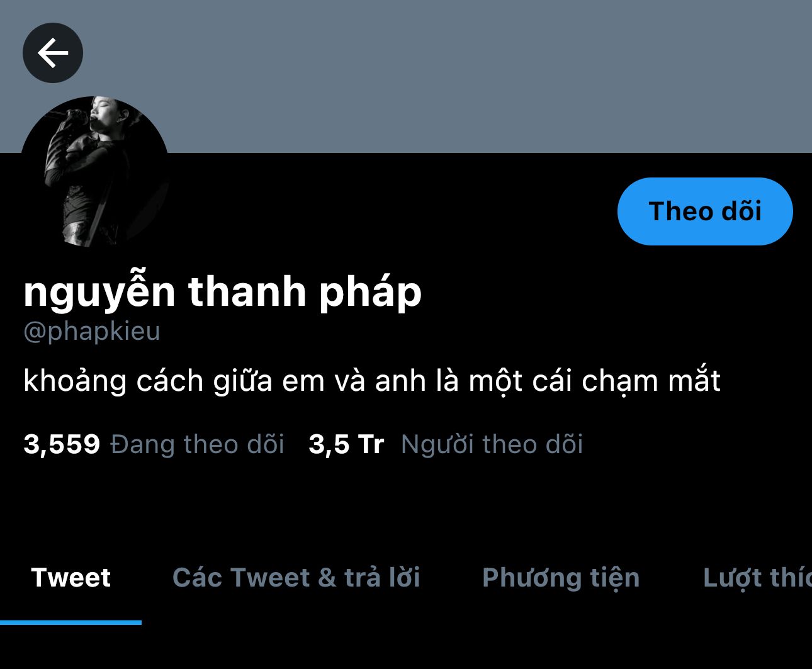Go back using the left arrow icon
Image resolution: width=812 pixels, height=669 pixels.
tap(53, 53)
